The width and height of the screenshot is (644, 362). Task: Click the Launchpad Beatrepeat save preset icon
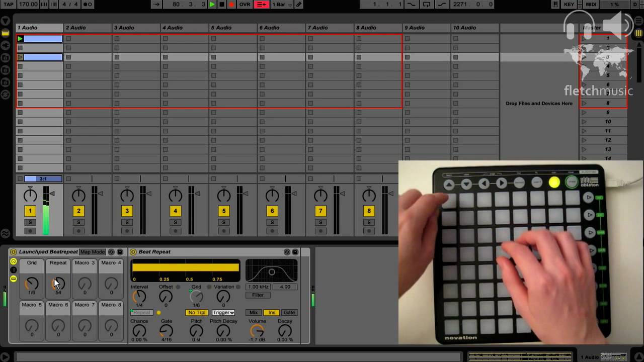click(x=120, y=252)
